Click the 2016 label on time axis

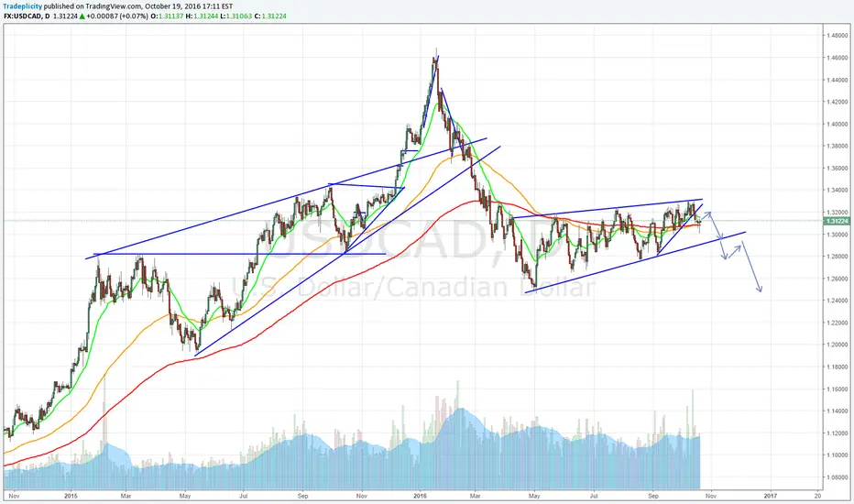(x=420, y=496)
